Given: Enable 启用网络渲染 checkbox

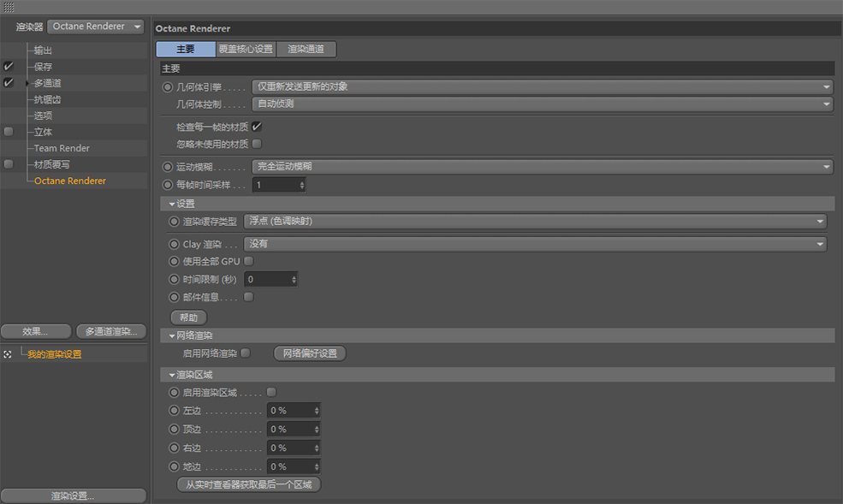Looking at the screenshot, I should [x=246, y=353].
